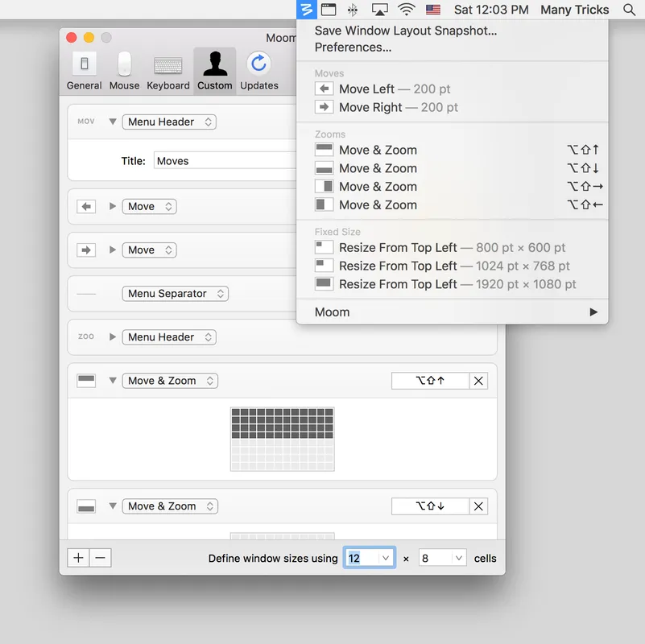Open the Keyboard preferences pane
This screenshot has height=644, width=645.
coord(168,71)
